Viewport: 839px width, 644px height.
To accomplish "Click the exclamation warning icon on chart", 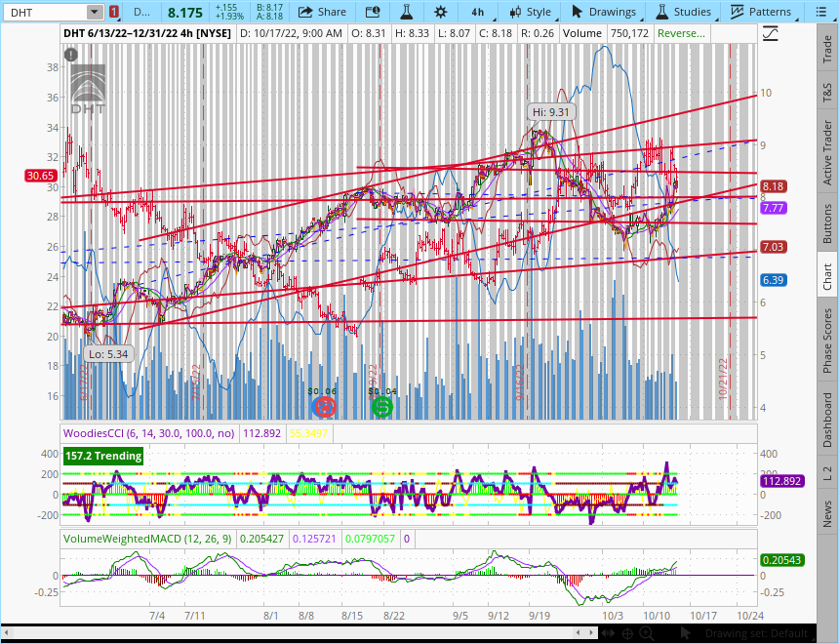I will (x=70, y=54).
